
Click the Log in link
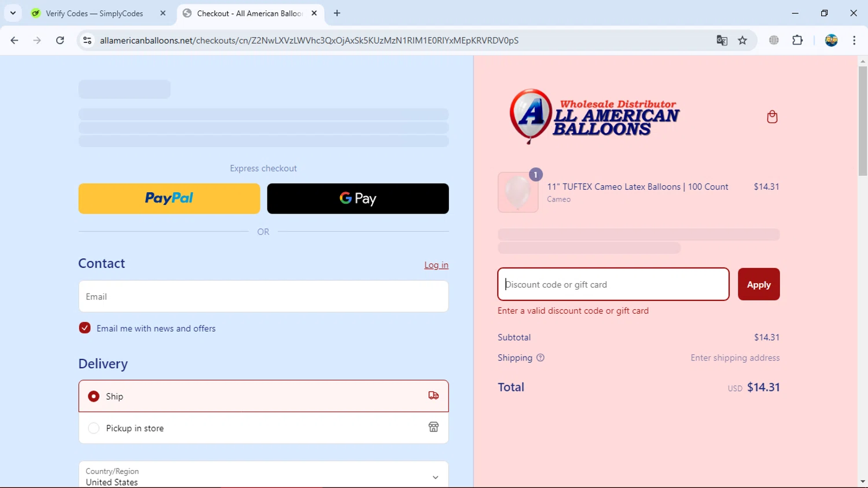click(x=436, y=265)
